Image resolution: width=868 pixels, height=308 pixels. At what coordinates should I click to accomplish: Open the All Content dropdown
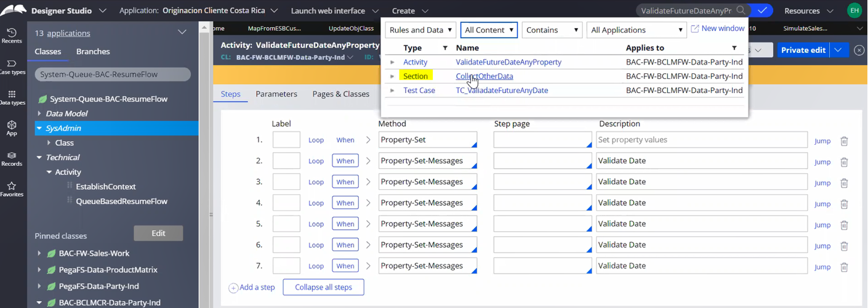[x=489, y=30]
